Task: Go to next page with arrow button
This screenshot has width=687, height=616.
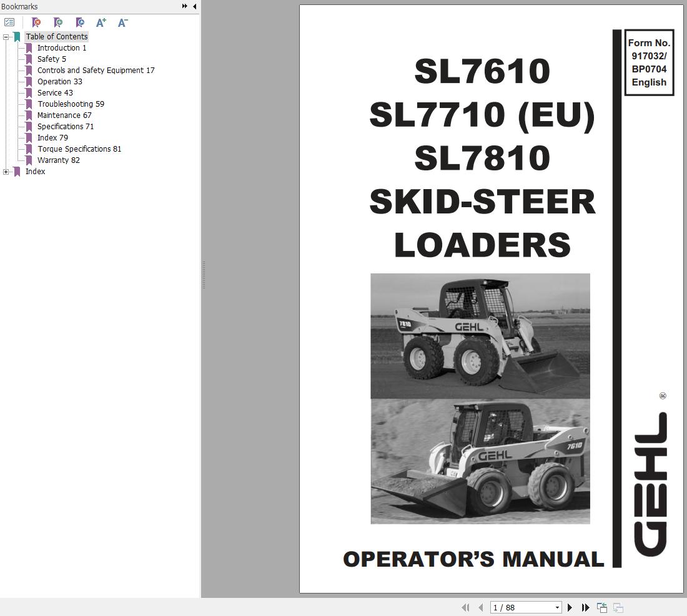Action: pos(570,607)
